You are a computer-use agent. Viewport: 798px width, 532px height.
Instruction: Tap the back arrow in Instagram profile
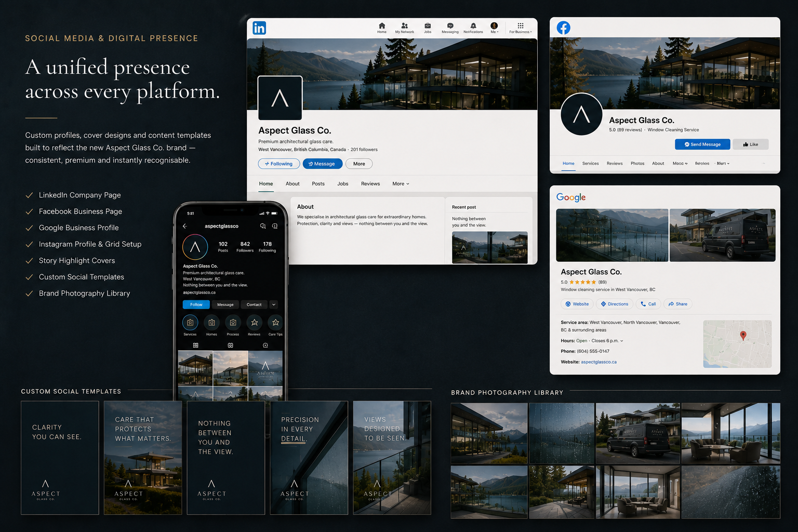185,226
